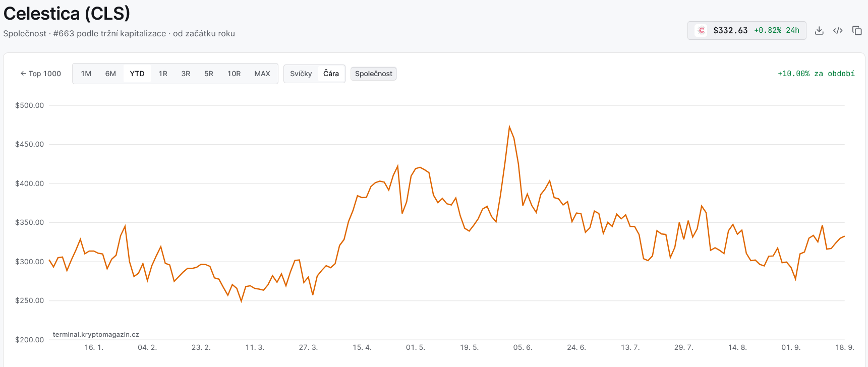This screenshot has height=367, width=868.
Task: Click the Celestica logo in price badge
Action: coord(701,31)
